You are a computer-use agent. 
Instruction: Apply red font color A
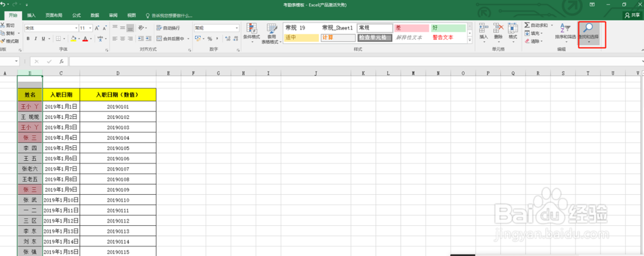[x=85, y=39]
